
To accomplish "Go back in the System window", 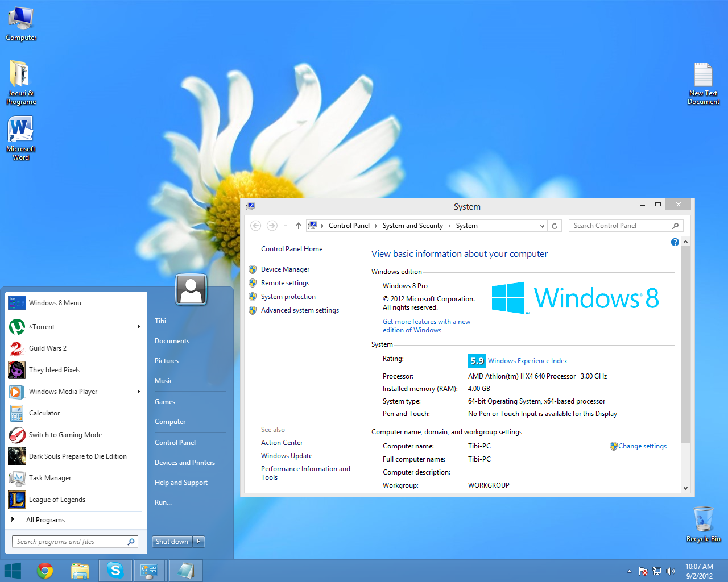I will 256,226.
